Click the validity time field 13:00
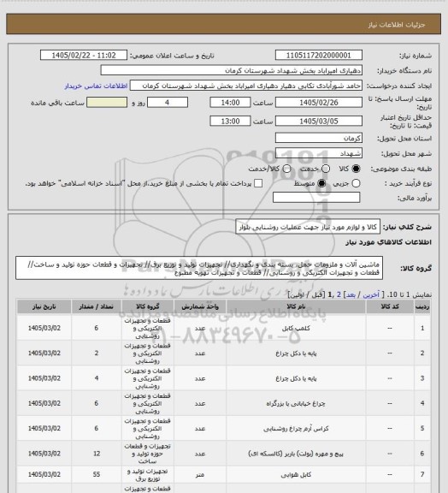 [230, 121]
